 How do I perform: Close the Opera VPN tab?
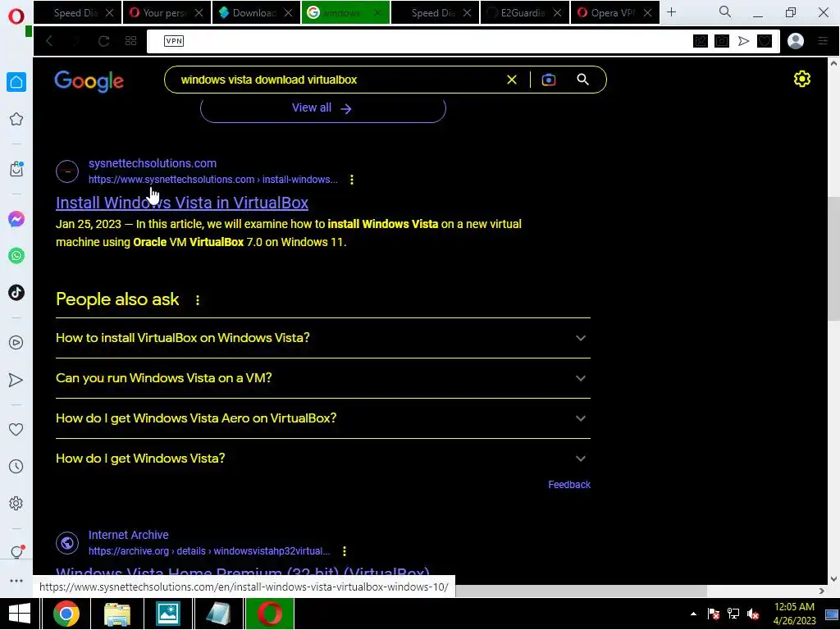click(647, 13)
